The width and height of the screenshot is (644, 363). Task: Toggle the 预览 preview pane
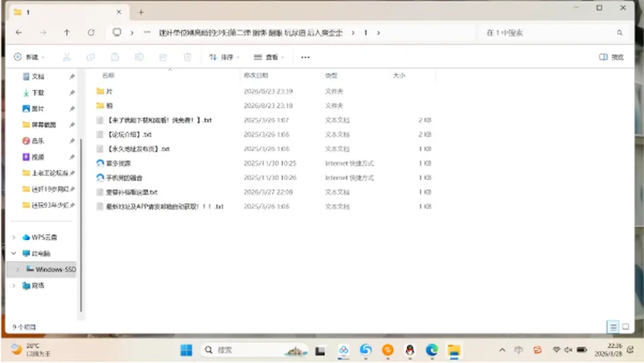(612, 57)
